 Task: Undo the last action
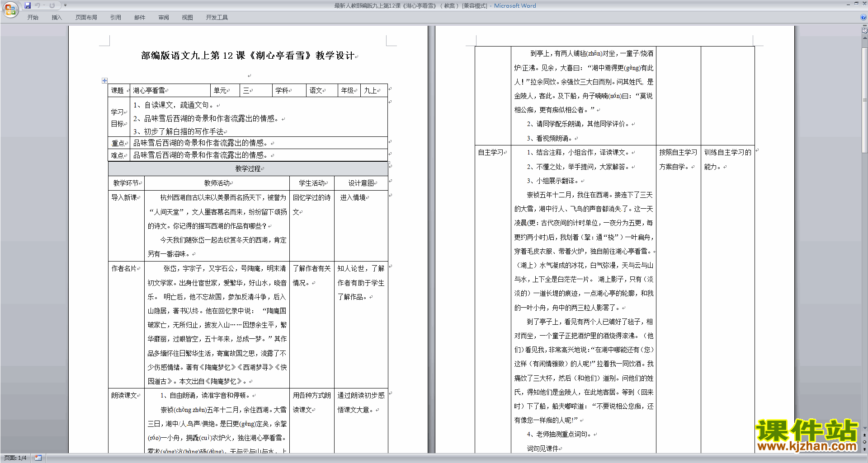pos(38,5)
